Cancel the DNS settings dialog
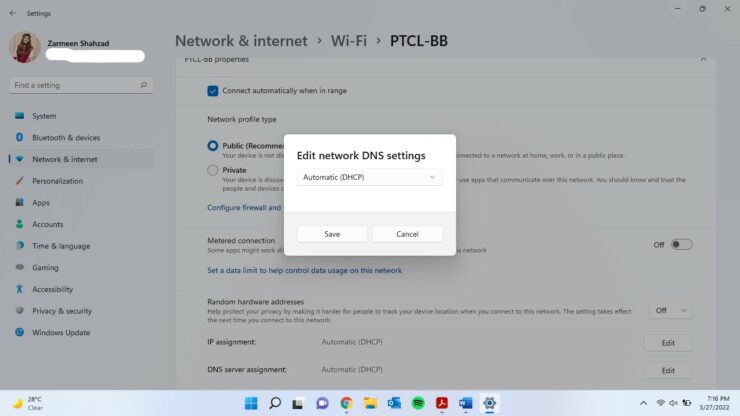Screen dimensions: 740x416 point(407,234)
